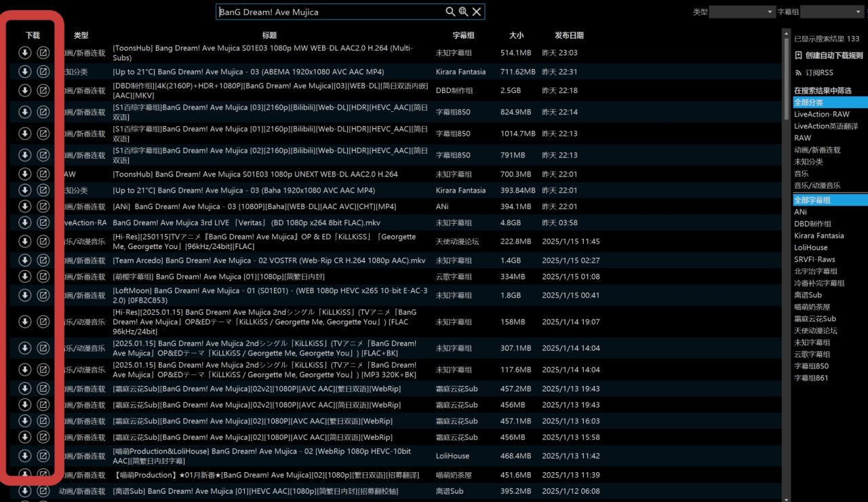This screenshot has height=502, width=868.
Task: Download S1百综字幕组 episode [03] 824.9MB
Action: pyautogui.click(x=25, y=112)
